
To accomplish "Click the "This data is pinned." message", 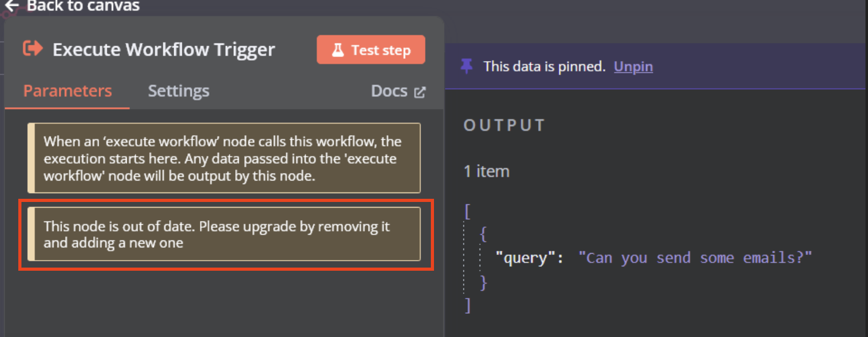I will pyautogui.click(x=544, y=66).
